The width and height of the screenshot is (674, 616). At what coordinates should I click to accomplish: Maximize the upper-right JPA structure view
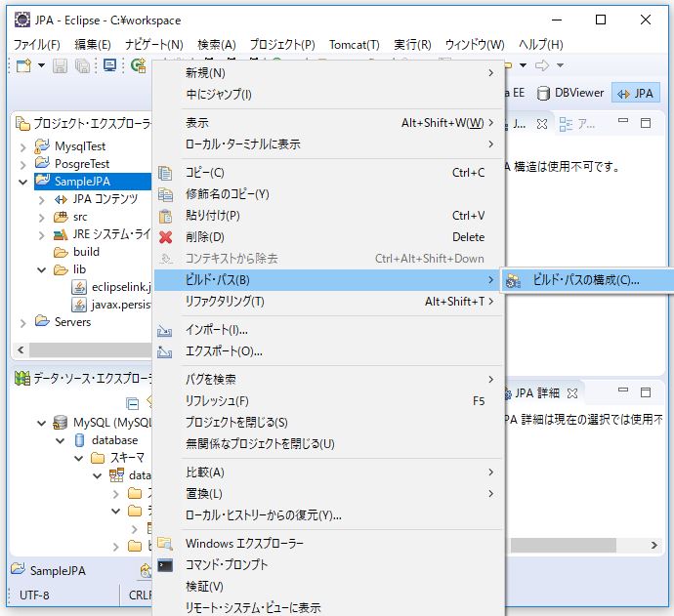646,124
